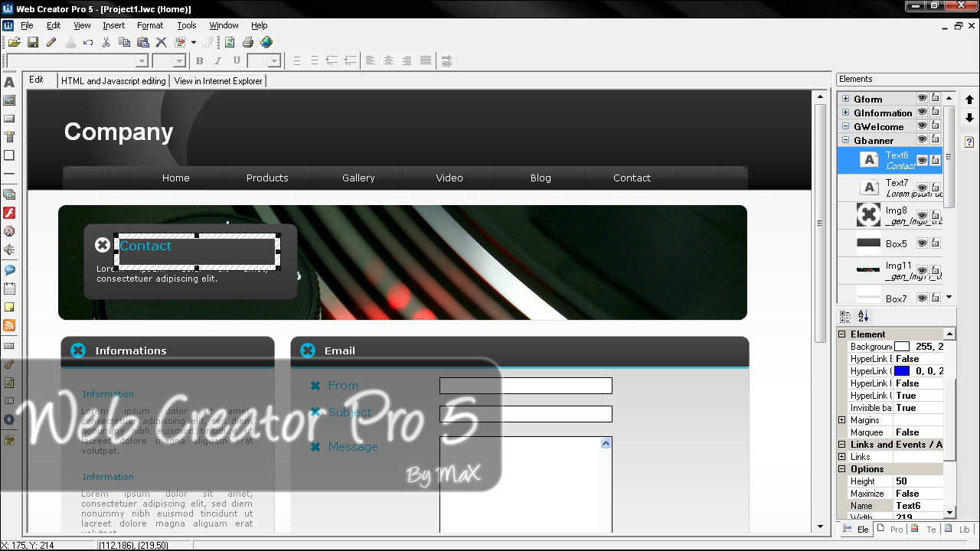Toggle visibility eye for GWelcome group
Screen dimensions: 980x551
[922, 126]
